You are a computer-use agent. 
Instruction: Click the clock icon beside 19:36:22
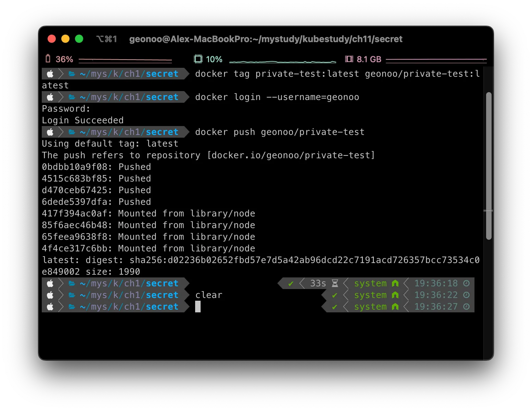pyautogui.click(x=466, y=295)
